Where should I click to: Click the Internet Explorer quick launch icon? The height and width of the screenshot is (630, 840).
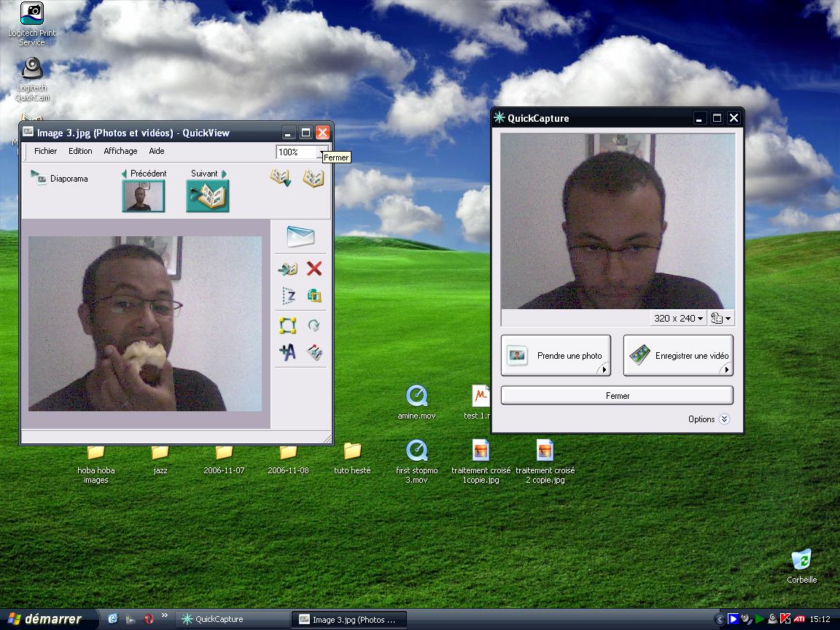112,619
